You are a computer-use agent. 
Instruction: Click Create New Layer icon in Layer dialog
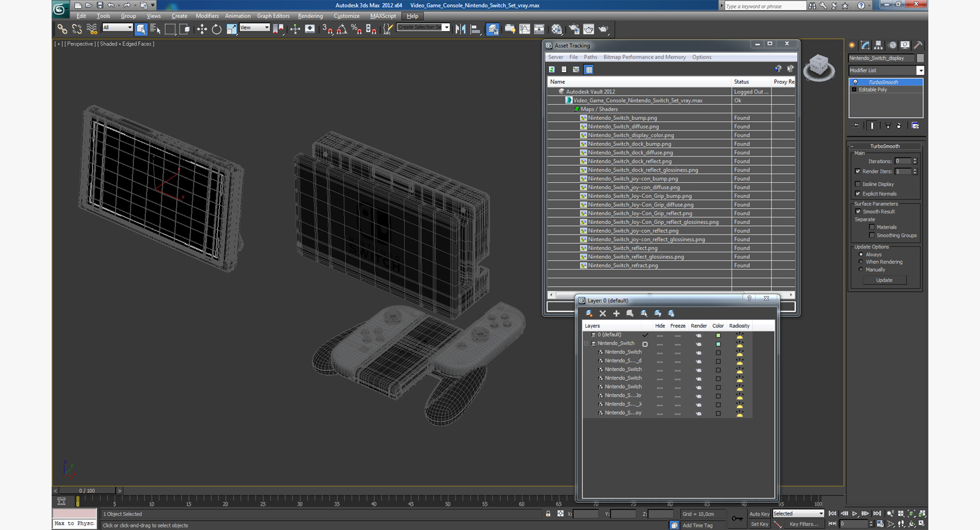589,313
